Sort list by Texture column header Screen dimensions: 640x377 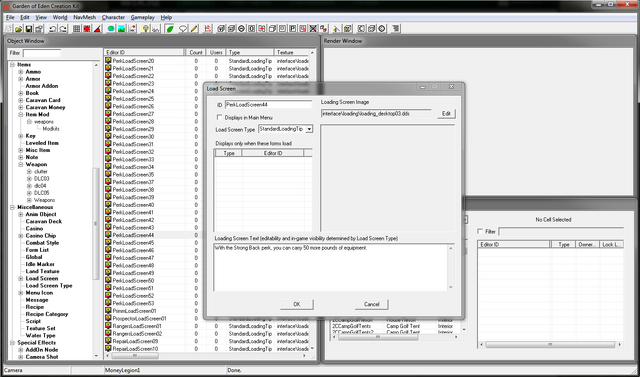[291, 53]
